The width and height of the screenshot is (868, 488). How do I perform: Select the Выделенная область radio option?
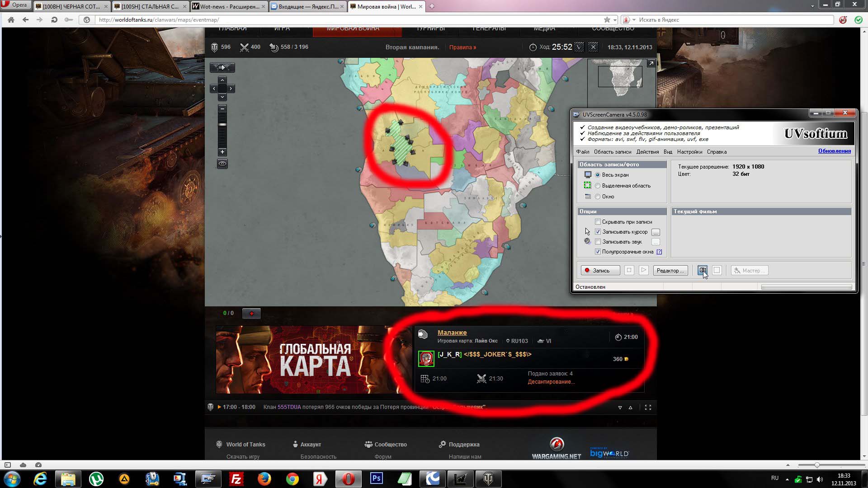click(598, 186)
